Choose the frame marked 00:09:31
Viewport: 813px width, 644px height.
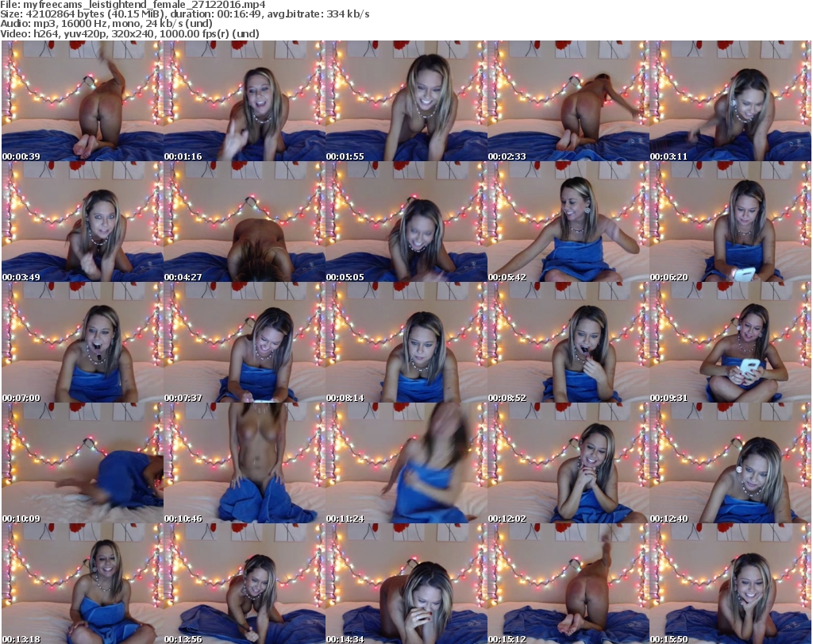(x=730, y=342)
